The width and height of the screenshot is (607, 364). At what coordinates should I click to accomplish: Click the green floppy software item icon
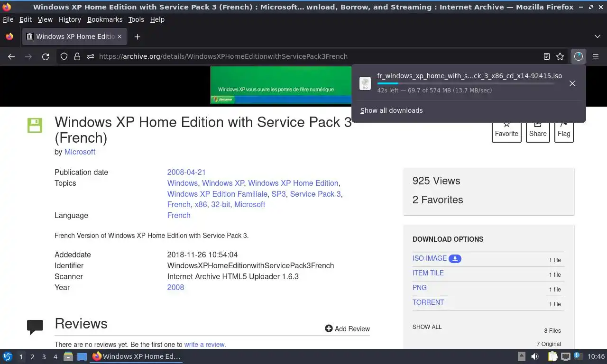point(35,125)
